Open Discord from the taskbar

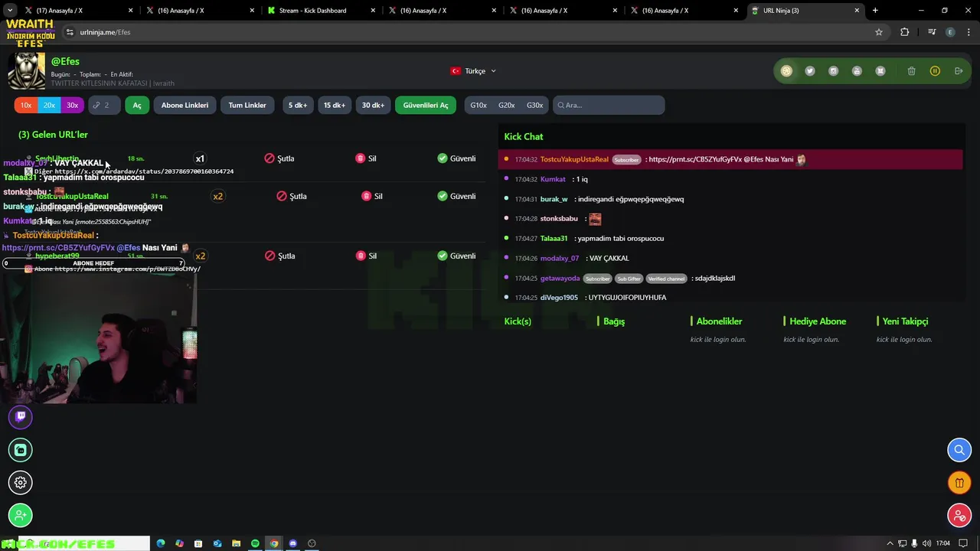pyautogui.click(x=292, y=543)
